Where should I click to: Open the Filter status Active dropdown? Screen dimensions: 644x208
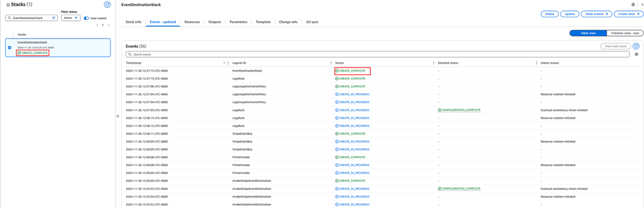coord(70,18)
